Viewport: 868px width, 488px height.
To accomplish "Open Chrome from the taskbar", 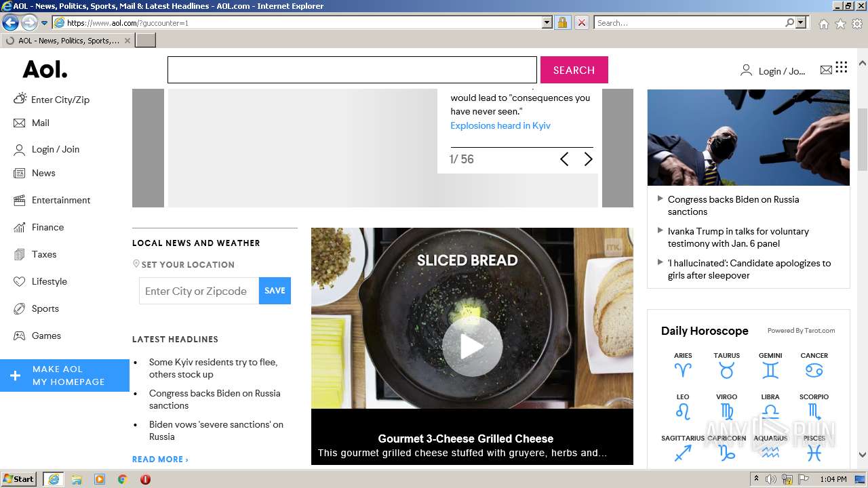I will (122, 479).
